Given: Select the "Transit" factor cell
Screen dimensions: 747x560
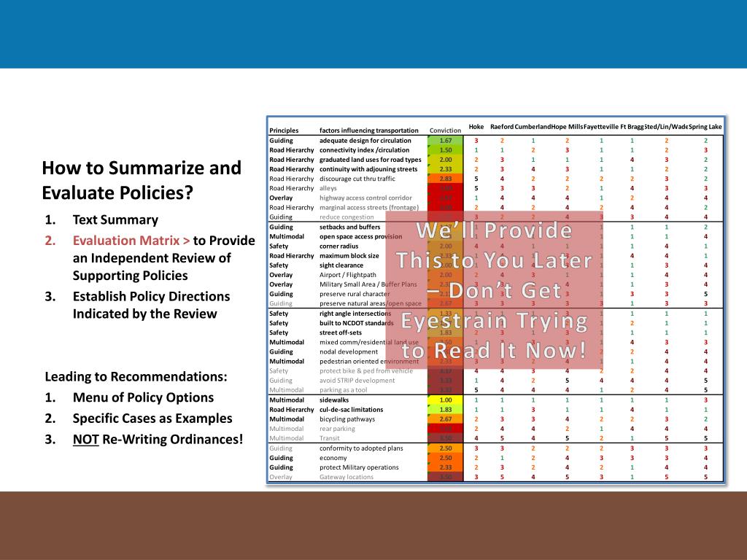Looking at the screenshot, I should [x=329, y=438].
